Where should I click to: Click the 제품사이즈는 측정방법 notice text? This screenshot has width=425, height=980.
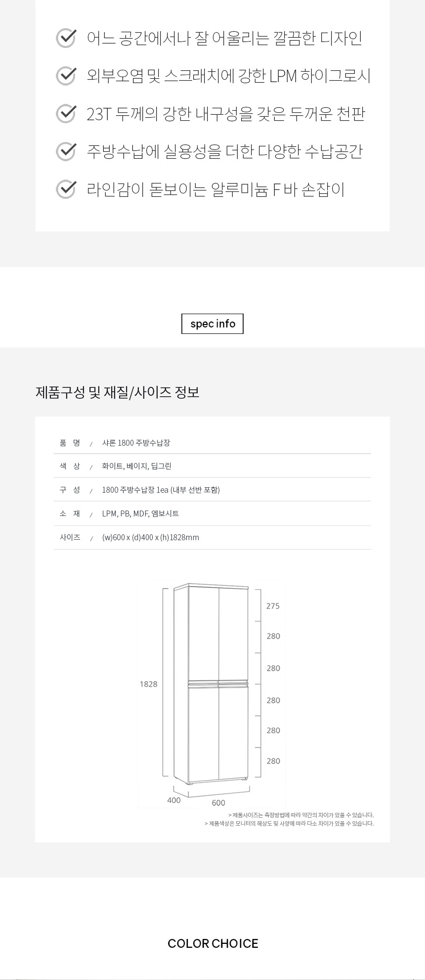coord(301,815)
